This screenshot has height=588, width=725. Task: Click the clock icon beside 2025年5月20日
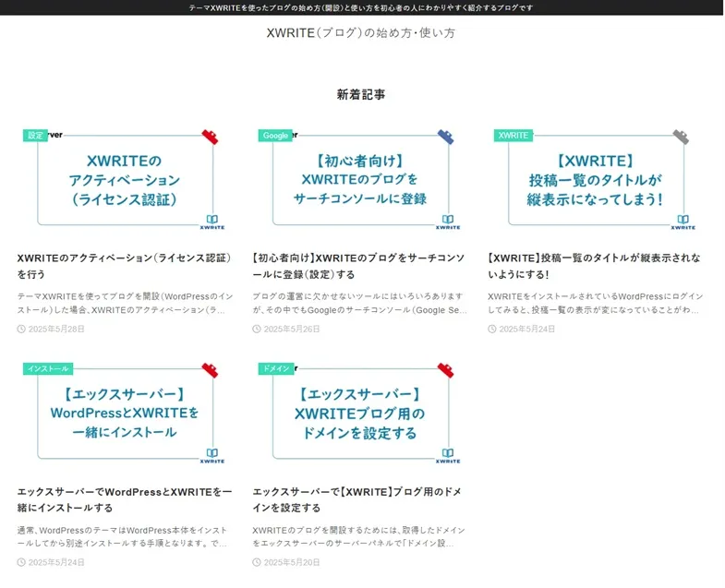pos(257,562)
